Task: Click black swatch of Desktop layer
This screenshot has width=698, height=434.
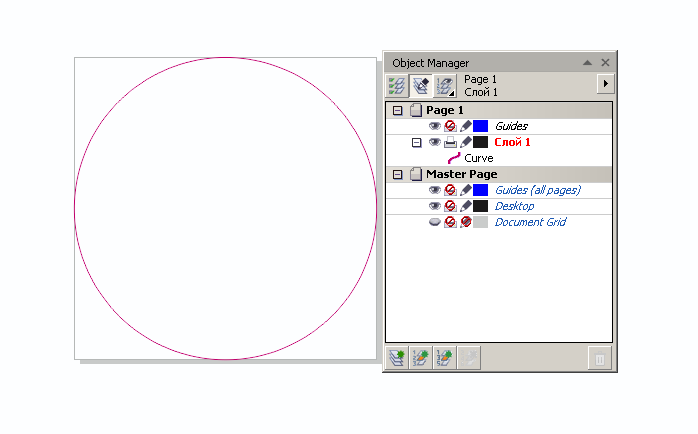Action: click(x=480, y=206)
